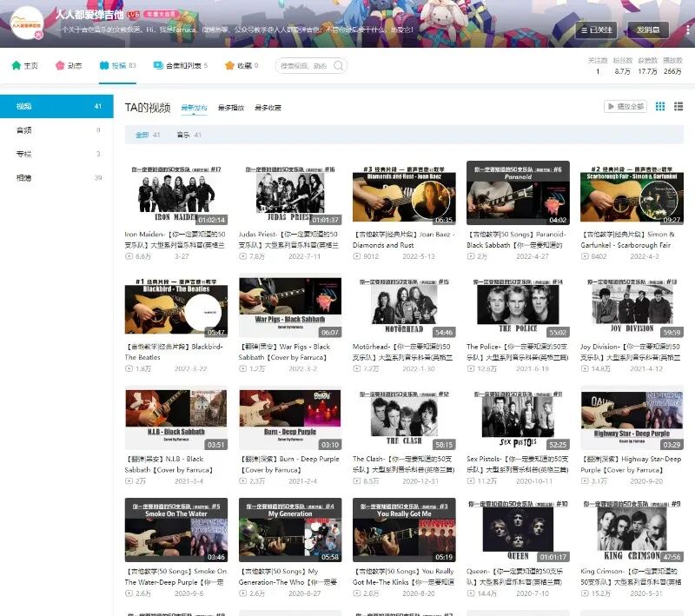
Task: Open the Queen video thumbnail
Action: 518,530
